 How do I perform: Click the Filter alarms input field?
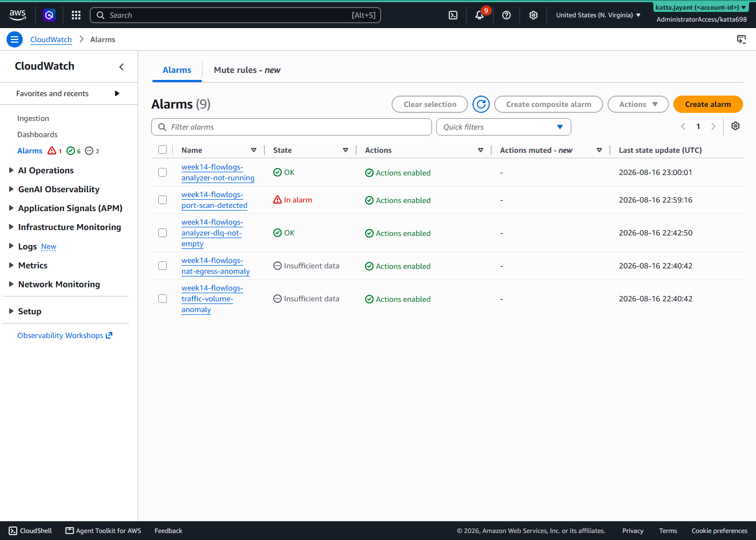click(292, 127)
